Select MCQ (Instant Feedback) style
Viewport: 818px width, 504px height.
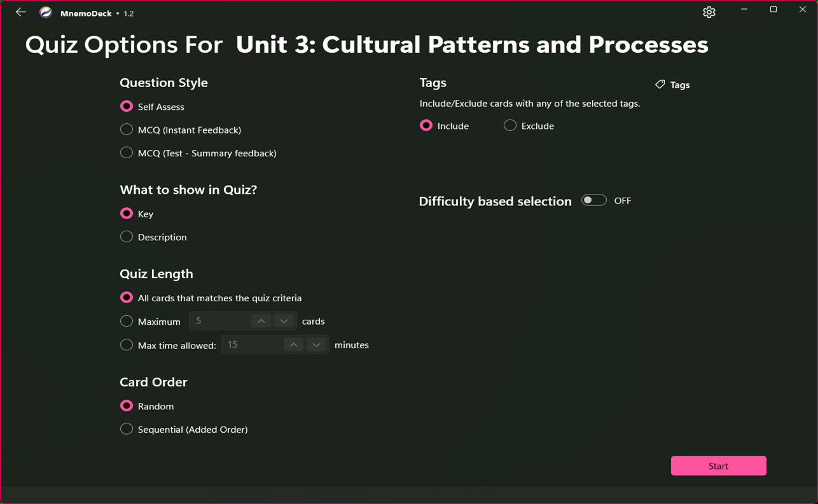[126, 129]
